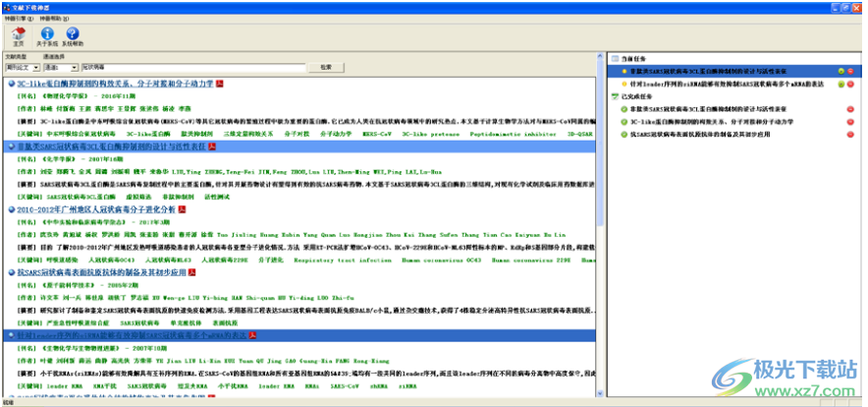Download PDF for the 非肽类SARS冠状病毒3CL article
Image resolution: width=868 pixels, height=407 pixels.
[x=211, y=146]
